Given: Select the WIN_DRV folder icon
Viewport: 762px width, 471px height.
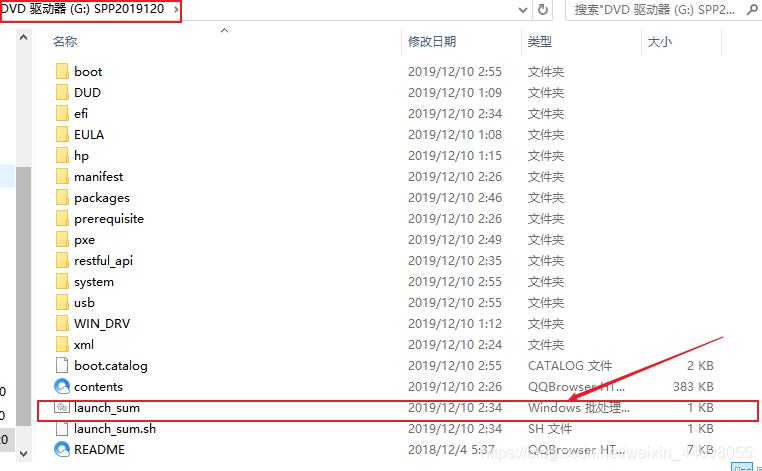Looking at the screenshot, I should coord(62,324).
